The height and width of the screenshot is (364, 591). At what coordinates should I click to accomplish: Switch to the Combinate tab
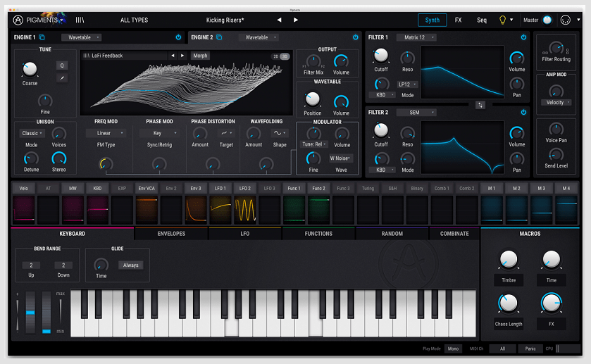coord(454,234)
